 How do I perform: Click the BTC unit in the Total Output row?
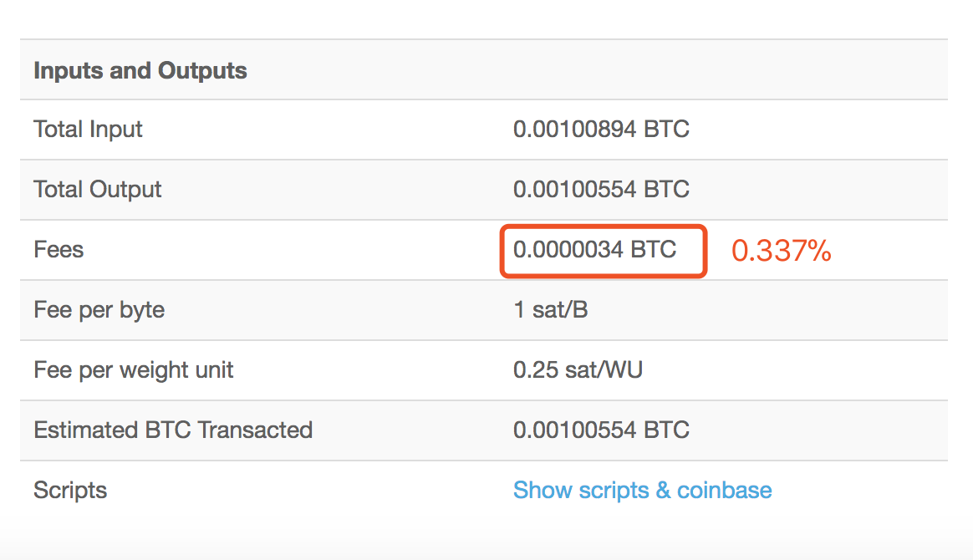tap(666, 189)
